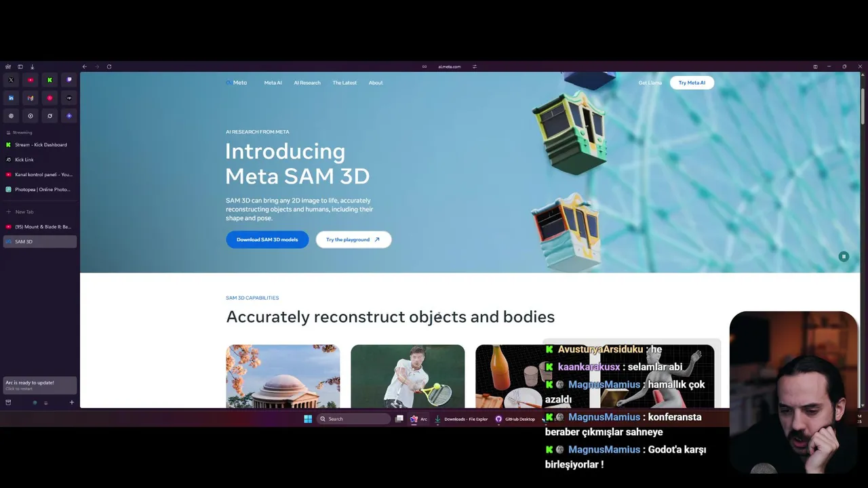Open a New Tab from sidebar
The width and height of the screenshot is (868, 488).
(x=40, y=211)
